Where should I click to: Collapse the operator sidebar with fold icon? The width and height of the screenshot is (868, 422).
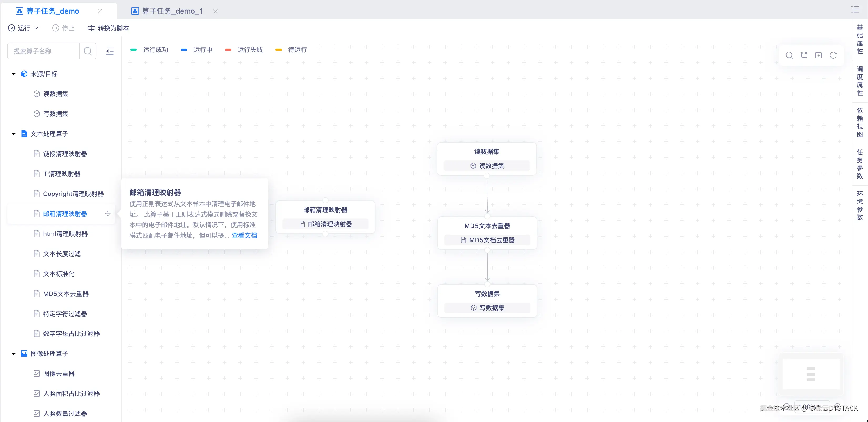click(110, 51)
